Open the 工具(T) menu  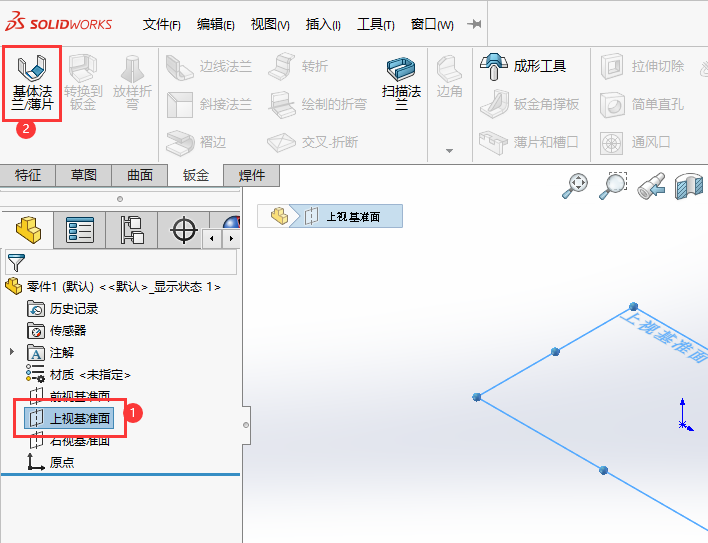(x=376, y=24)
